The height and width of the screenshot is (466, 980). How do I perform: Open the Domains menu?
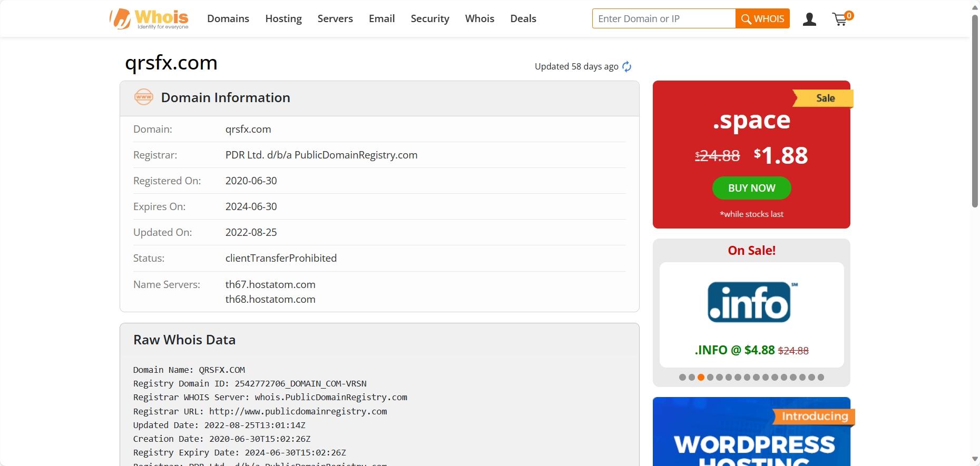coord(228,19)
